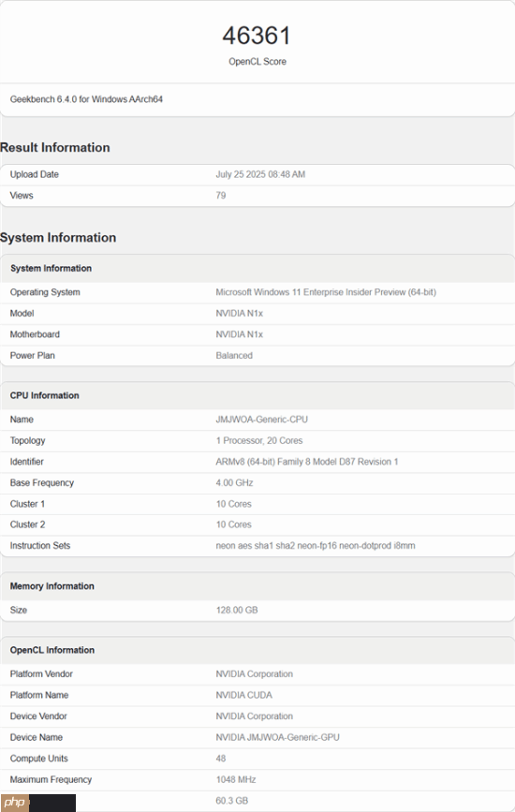The width and height of the screenshot is (515, 812).
Task: Select the 60.3 GB value
Action: [232, 801]
